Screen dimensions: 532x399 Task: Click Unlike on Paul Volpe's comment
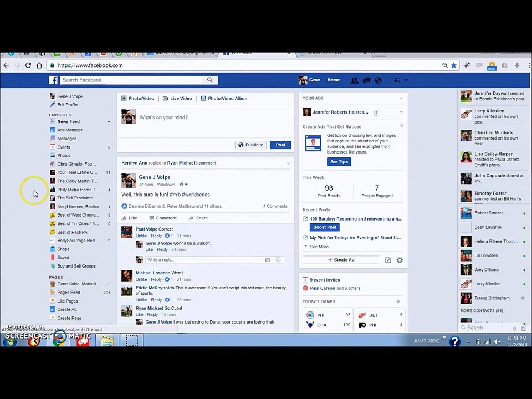coord(141,236)
